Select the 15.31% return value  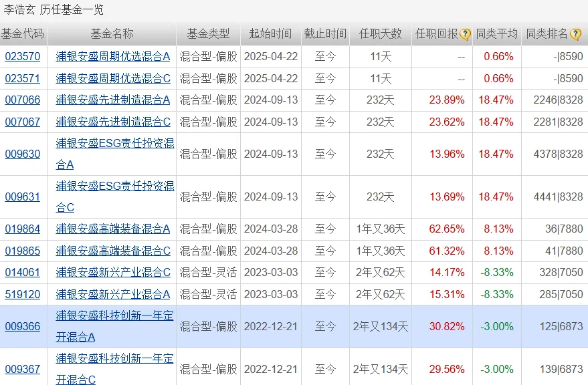(x=447, y=294)
